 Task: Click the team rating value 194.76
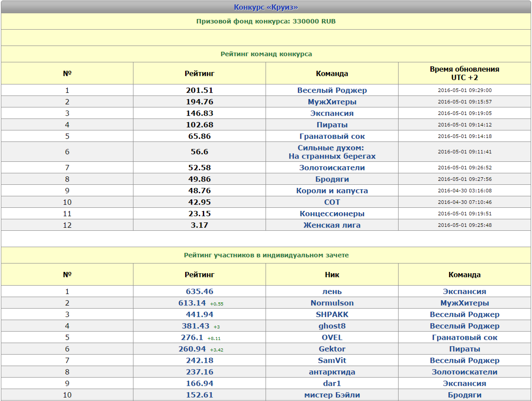pos(200,102)
